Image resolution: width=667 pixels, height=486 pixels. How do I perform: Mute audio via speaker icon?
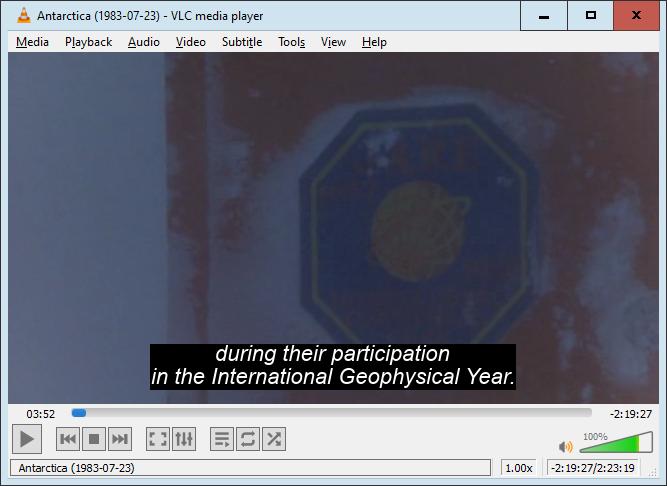point(565,446)
